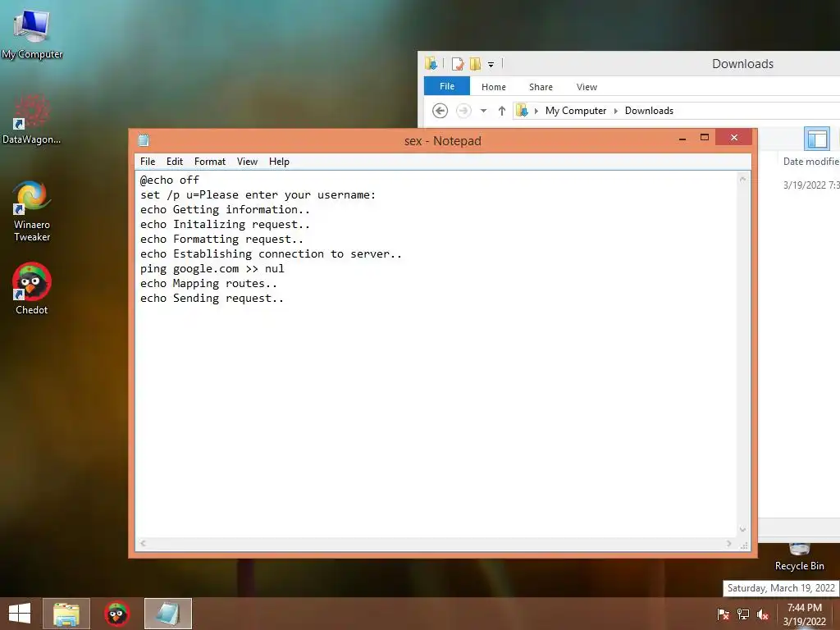Open network status tray icon

[743, 614]
